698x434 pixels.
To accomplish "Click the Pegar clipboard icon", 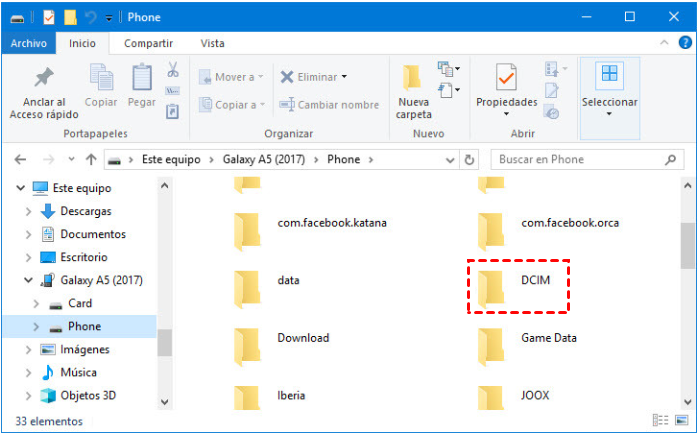I will point(141,78).
